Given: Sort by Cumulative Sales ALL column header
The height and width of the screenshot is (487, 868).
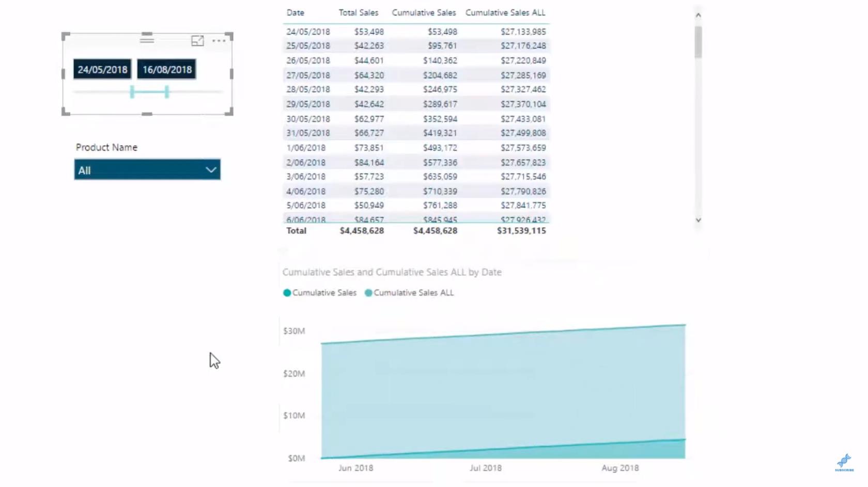Looking at the screenshot, I should click(x=505, y=12).
